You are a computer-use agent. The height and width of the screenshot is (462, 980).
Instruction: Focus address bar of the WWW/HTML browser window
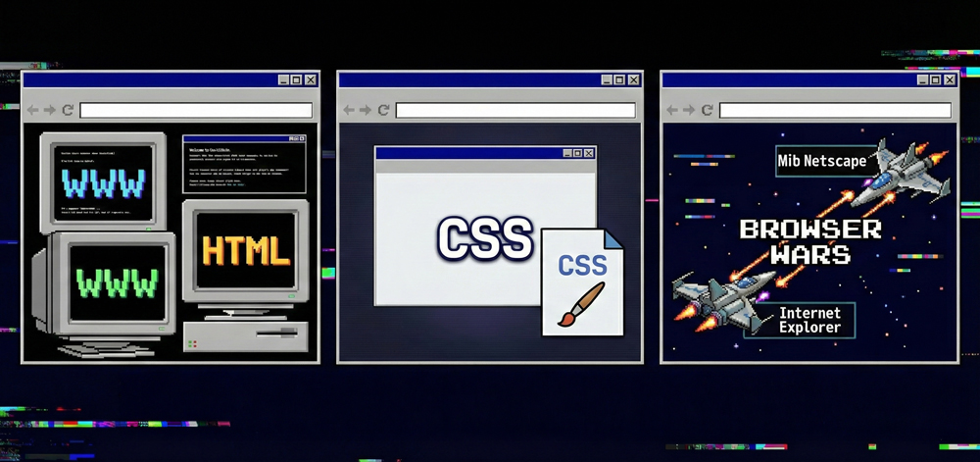196,110
